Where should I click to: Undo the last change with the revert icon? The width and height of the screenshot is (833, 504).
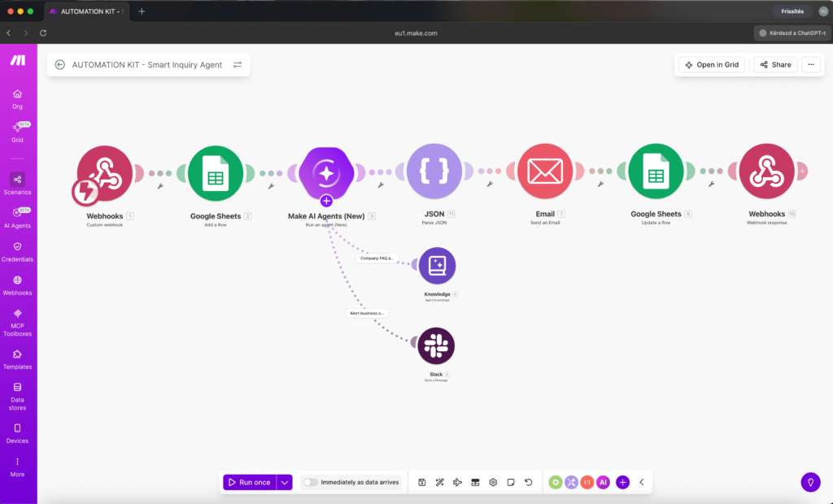point(528,482)
